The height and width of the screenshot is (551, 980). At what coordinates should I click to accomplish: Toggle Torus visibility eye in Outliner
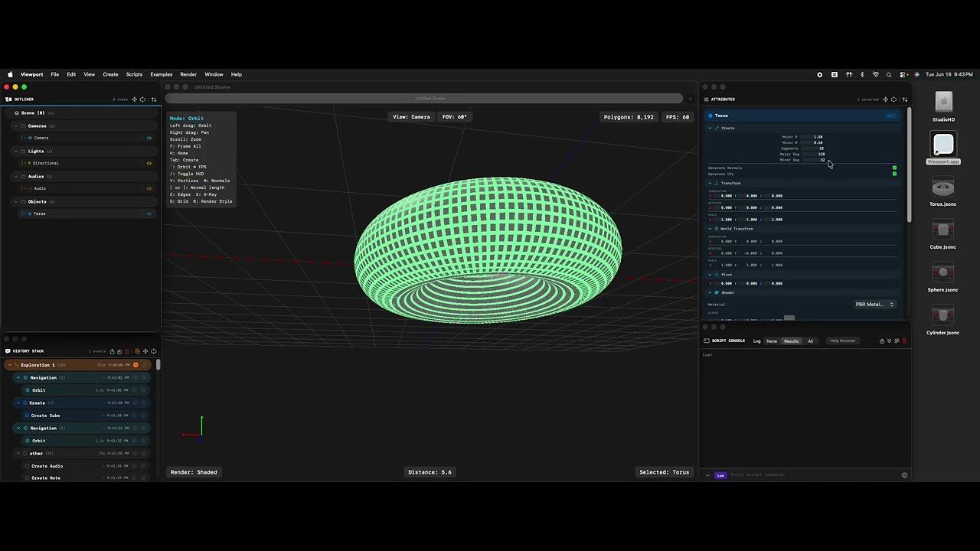pos(149,214)
